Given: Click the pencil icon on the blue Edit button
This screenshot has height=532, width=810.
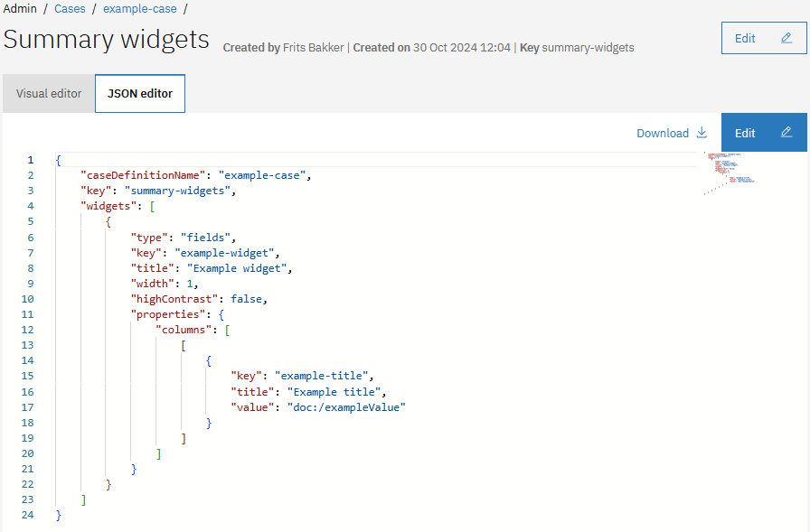Looking at the screenshot, I should (786, 133).
